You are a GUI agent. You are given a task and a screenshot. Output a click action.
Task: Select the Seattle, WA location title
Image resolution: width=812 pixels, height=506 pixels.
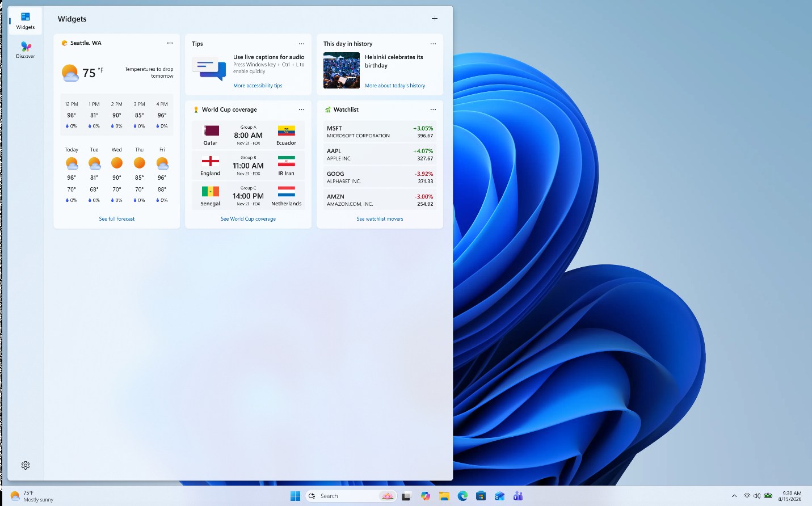tap(86, 43)
